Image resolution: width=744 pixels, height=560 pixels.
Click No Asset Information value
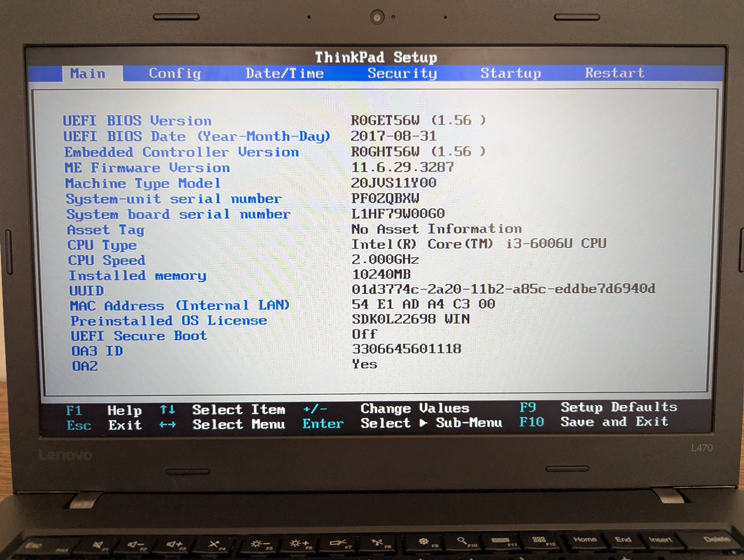(437, 229)
